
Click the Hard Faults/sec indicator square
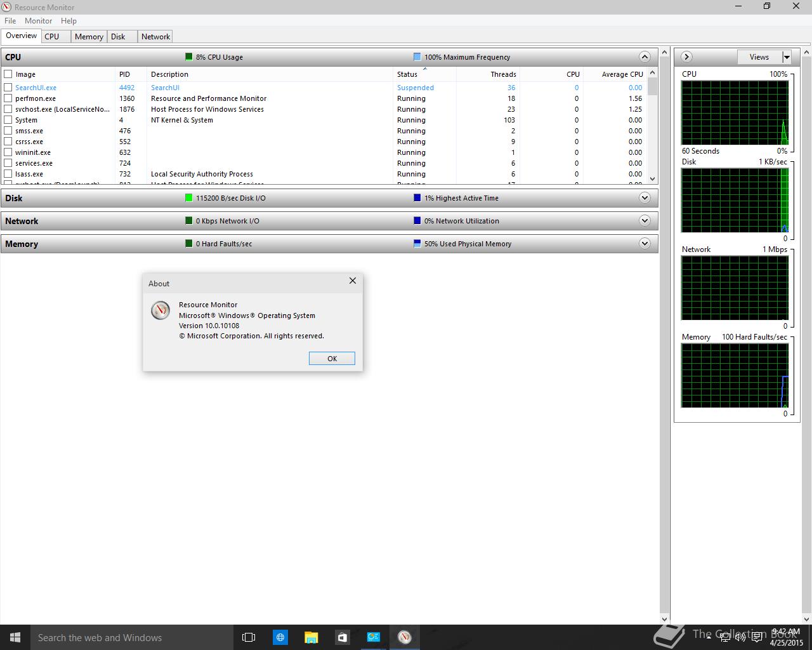188,243
